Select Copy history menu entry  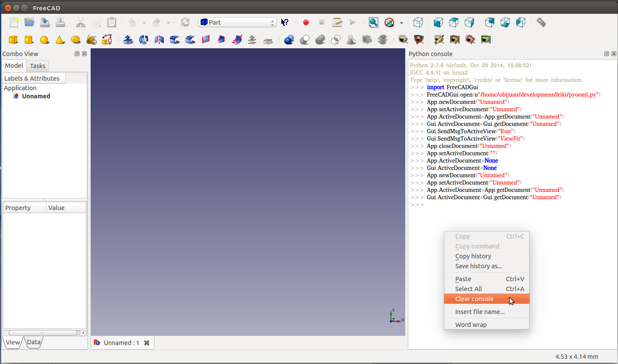pos(473,256)
